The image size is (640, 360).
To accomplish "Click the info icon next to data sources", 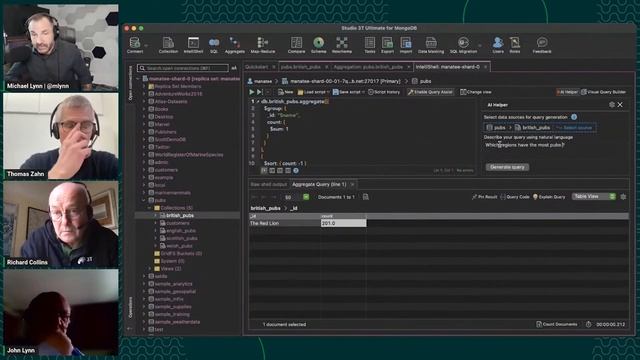I will coord(574,117).
